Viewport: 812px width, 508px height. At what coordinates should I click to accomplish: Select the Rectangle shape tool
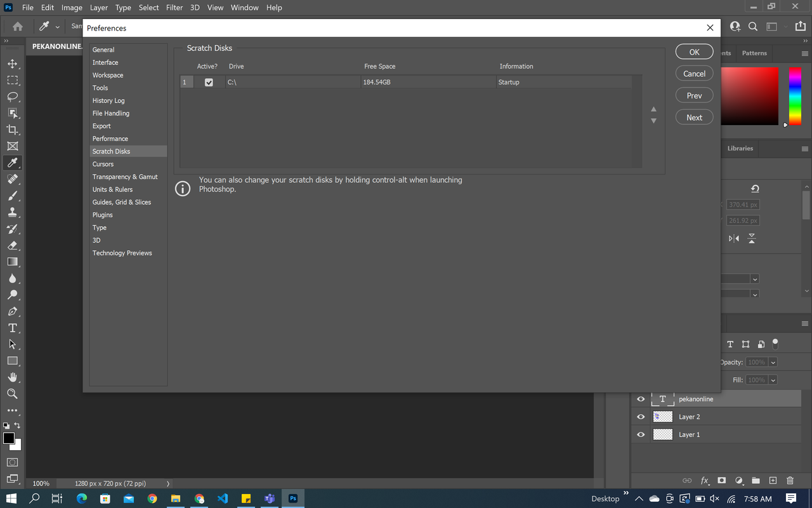point(12,361)
